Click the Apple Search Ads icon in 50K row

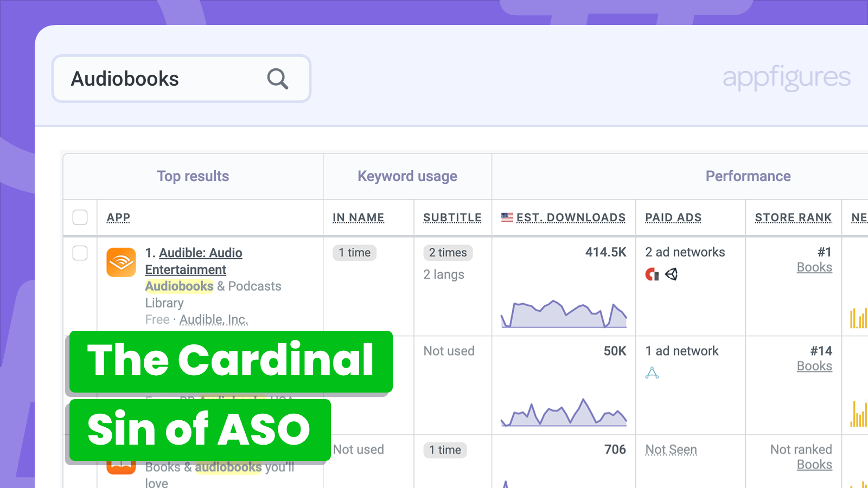pos(652,373)
